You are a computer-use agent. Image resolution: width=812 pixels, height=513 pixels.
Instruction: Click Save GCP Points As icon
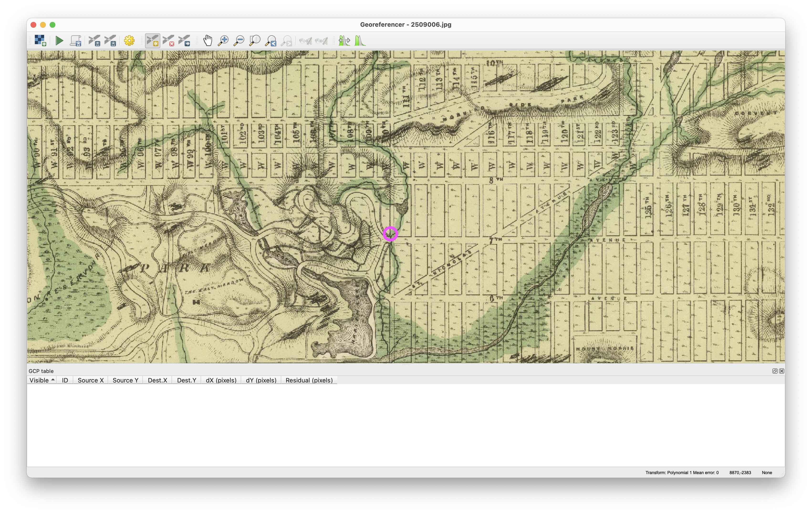(x=110, y=41)
